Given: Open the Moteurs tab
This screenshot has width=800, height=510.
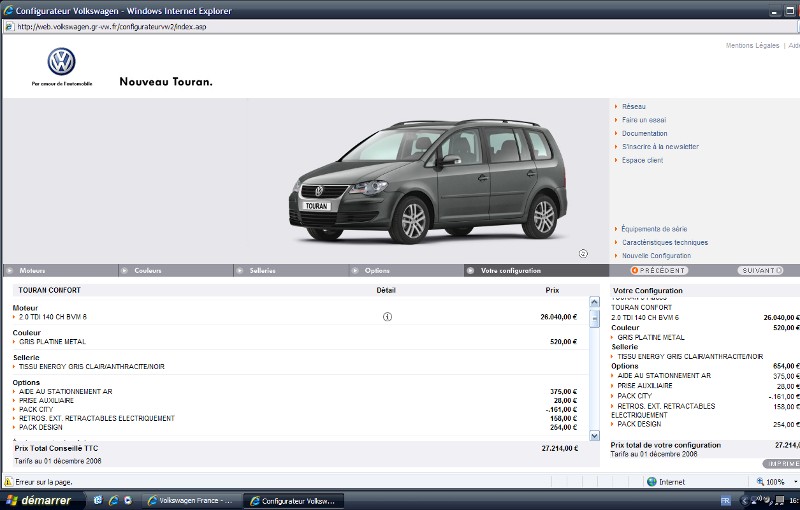Looking at the screenshot, I should pyautogui.click(x=60, y=270).
